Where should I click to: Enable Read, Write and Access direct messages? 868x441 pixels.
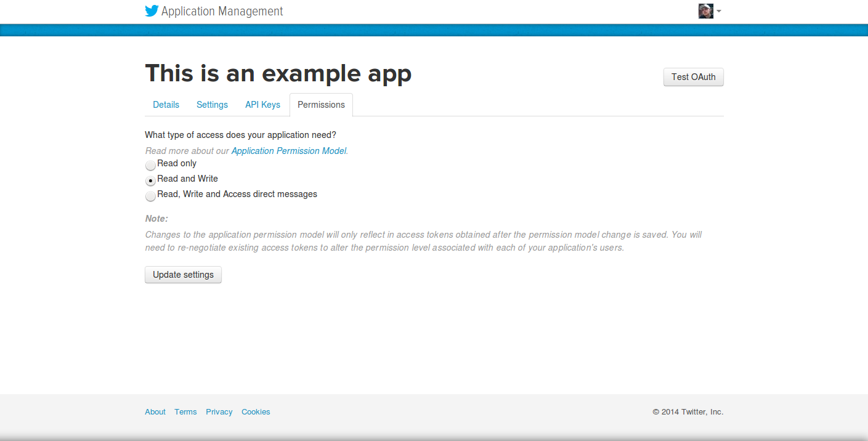[x=150, y=196]
